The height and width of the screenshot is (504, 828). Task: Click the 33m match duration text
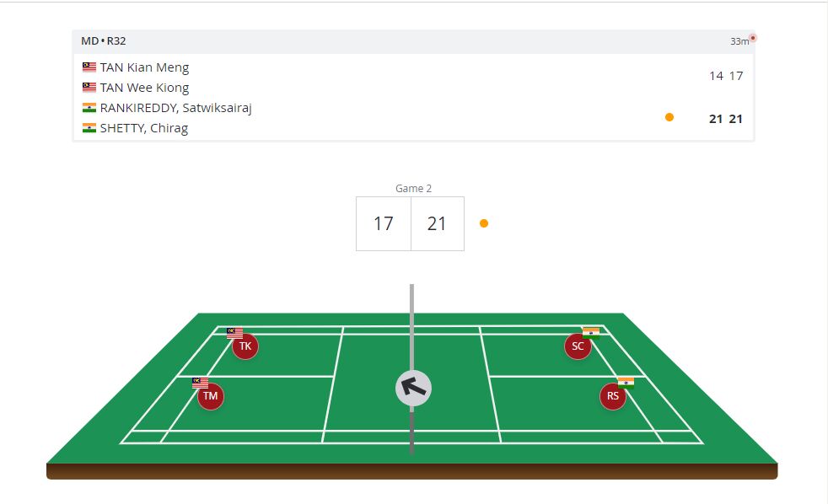739,41
